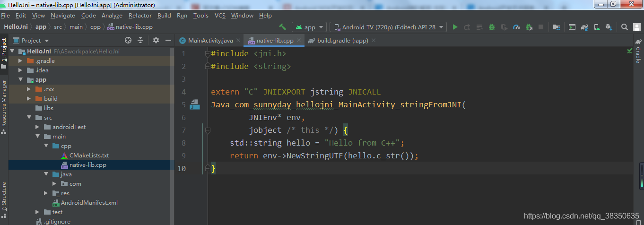
Task: Run the app with the green play icon
Action: coord(455,27)
